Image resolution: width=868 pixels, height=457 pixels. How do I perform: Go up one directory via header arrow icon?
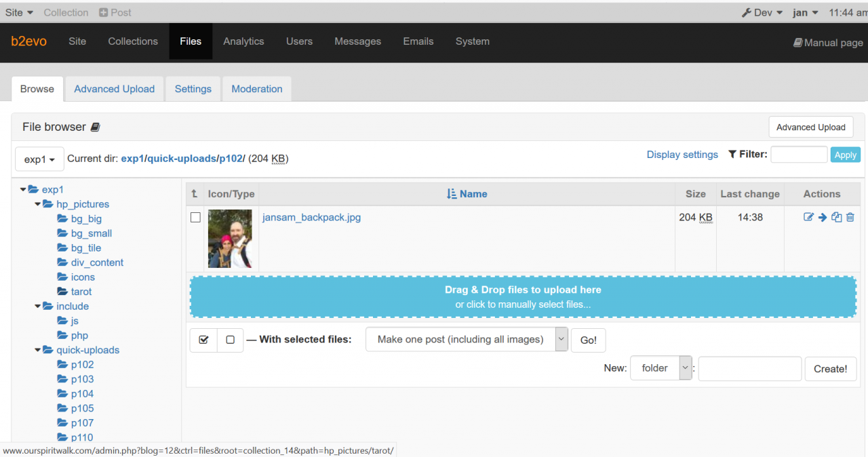pos(195,194)
